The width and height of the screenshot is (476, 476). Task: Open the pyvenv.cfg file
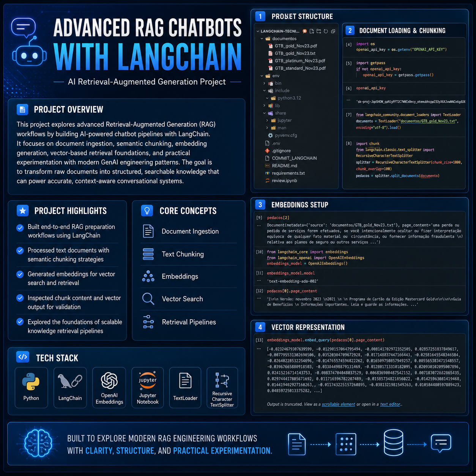coord(282,135)
